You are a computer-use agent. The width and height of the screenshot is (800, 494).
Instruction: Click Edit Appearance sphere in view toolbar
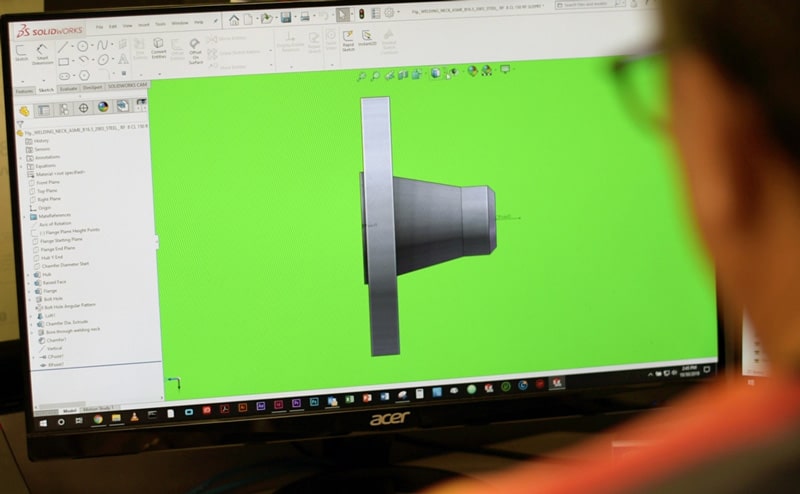point(472,71)
